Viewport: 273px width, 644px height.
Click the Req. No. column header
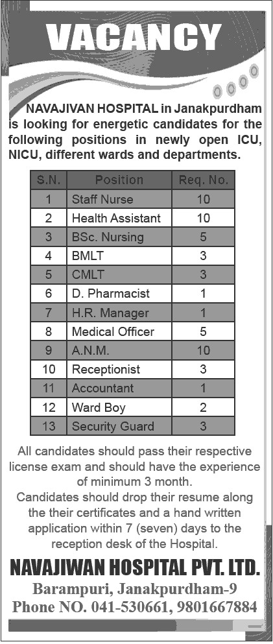point(203,180)
